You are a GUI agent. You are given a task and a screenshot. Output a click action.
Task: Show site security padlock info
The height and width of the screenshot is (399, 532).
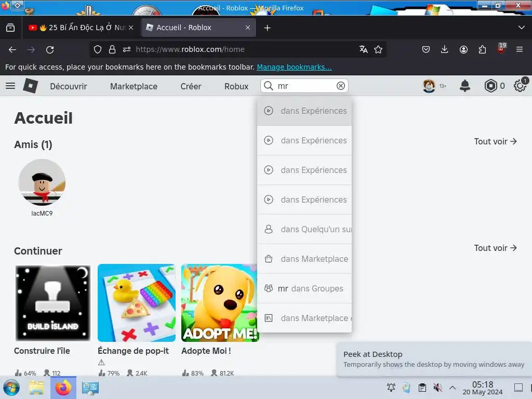112,49
